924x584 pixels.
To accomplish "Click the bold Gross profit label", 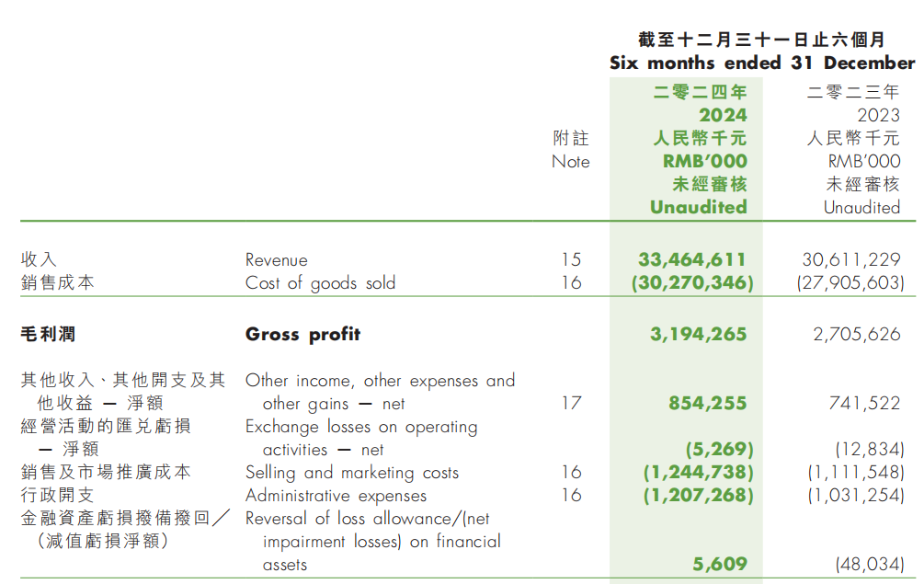I will [302, 334].
